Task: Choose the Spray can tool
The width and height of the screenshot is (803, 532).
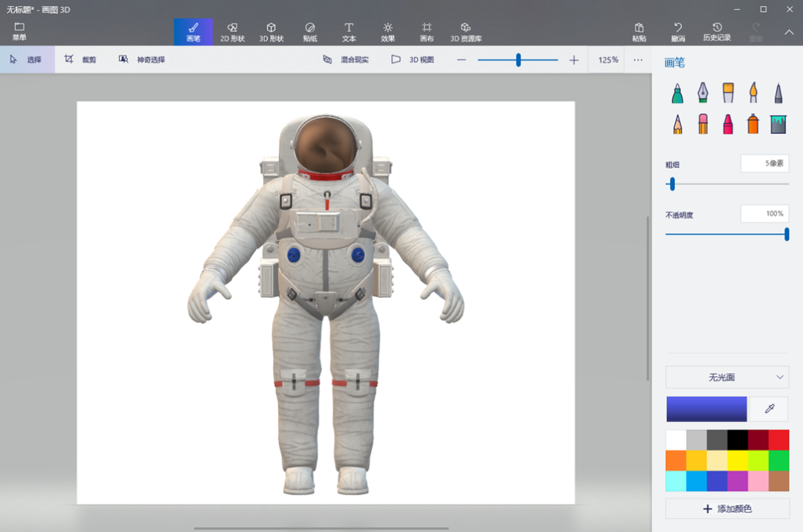Action: pos(753,124)
